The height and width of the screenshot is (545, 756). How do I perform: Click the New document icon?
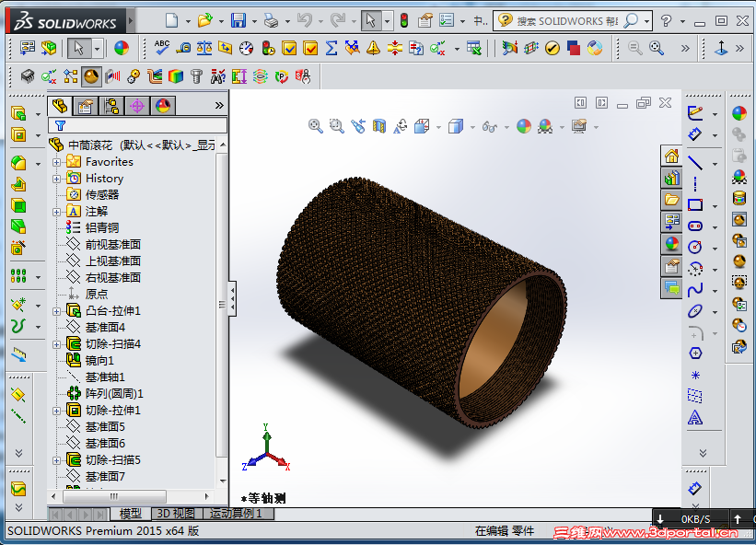tap(171, 20)
